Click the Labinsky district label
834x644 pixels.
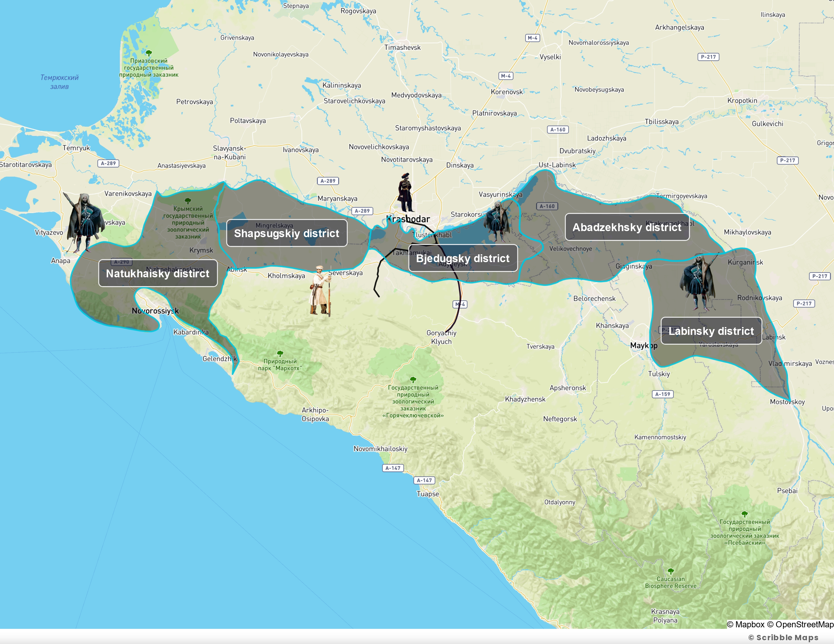pos(711,331)
